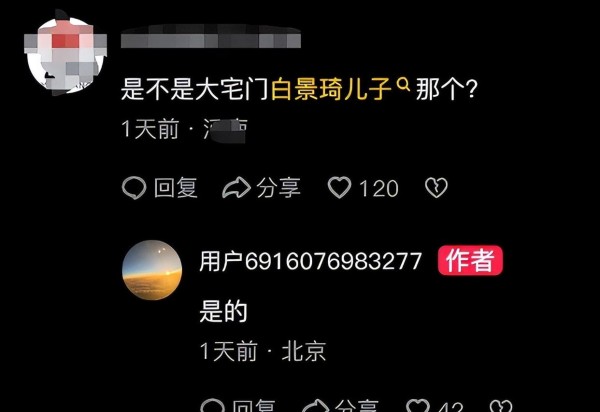Open the pixelated commenter avatar

(x=65, y=53)
